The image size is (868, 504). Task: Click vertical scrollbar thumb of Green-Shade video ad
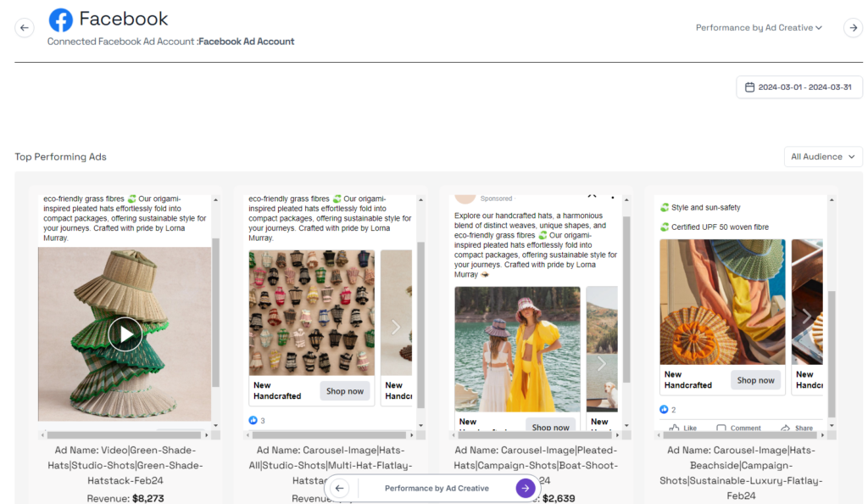[216, 312]
